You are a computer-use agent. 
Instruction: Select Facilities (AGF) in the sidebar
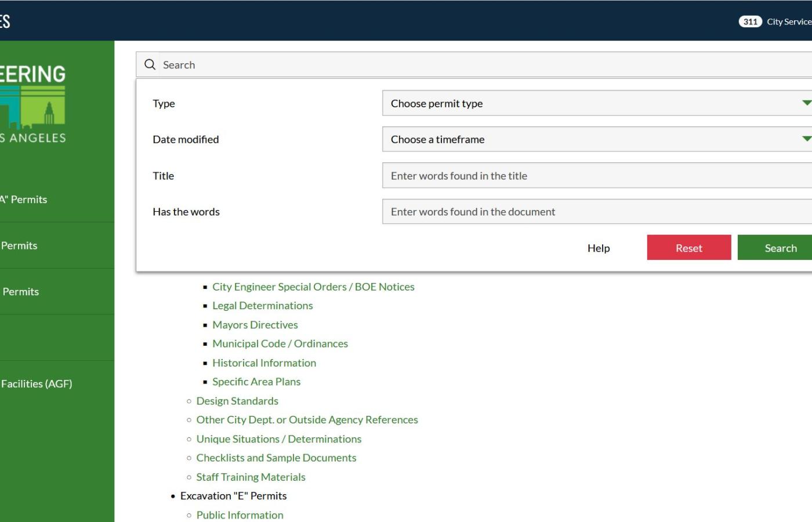click(36, 383)
